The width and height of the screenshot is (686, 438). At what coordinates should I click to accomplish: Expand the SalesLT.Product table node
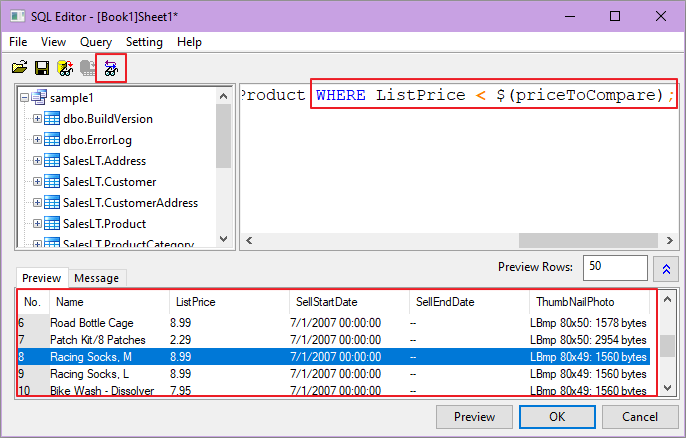tap(38, 224)
